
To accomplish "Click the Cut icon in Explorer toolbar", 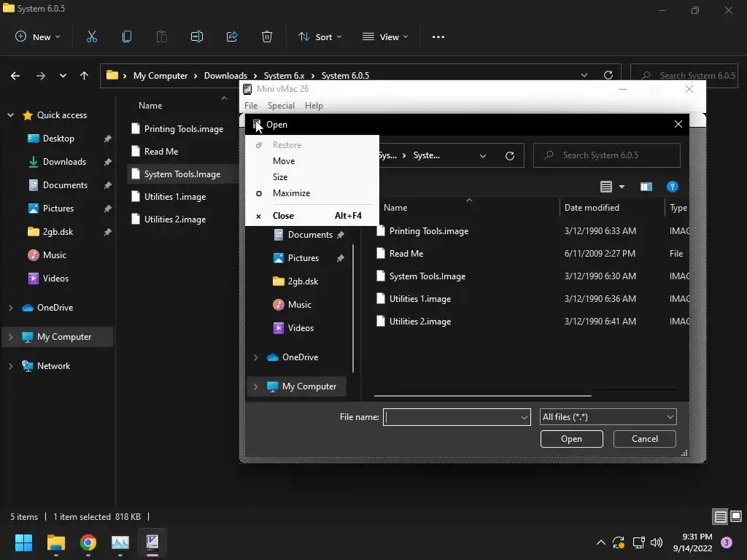I will [x=92, y=36].
